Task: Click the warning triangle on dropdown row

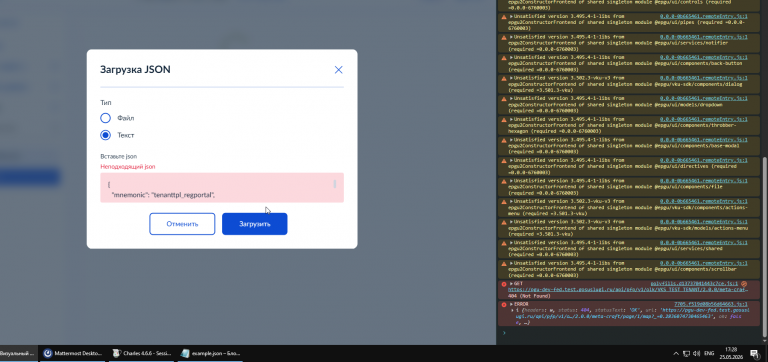Action: [x=504, y=98]
